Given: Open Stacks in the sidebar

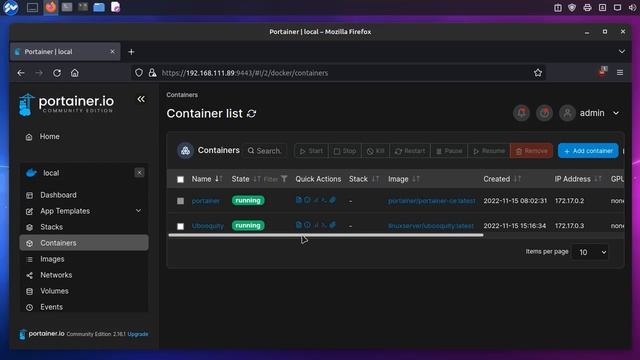Looking at the screenshot, I should 83,227.
